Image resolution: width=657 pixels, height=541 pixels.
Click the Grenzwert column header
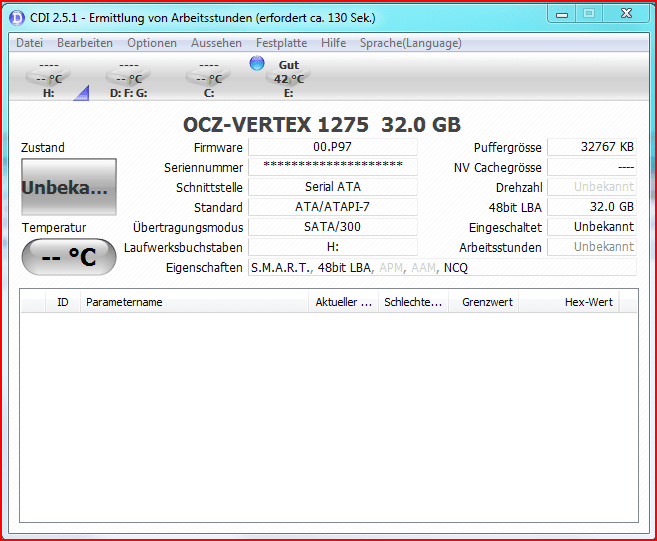click(x=484, y=302)
